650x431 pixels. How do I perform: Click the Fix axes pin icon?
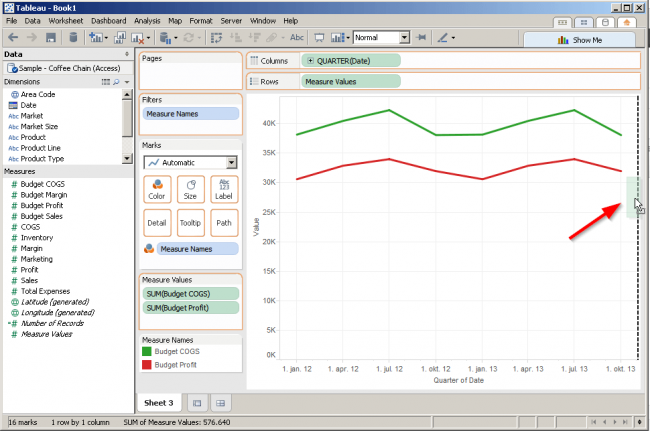point(422,37)
